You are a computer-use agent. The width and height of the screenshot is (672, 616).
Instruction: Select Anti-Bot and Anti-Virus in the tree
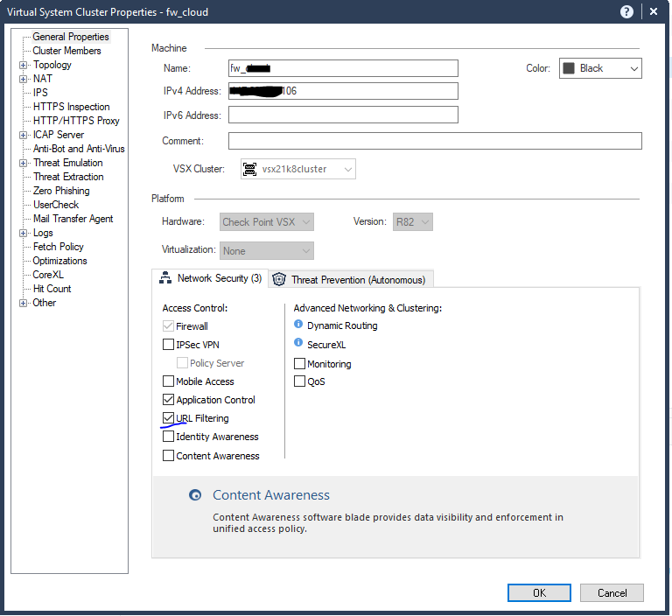point(79,149)
